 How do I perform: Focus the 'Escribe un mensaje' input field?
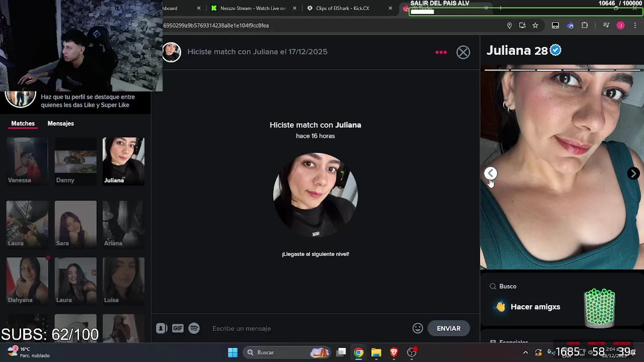point(307,328)
